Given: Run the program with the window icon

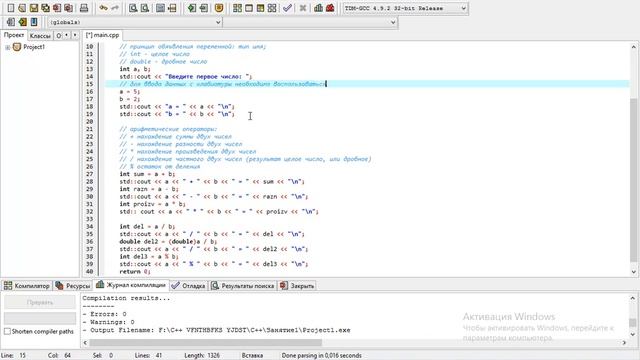Looking at the screenshot, I should click(x=249, y=8).
